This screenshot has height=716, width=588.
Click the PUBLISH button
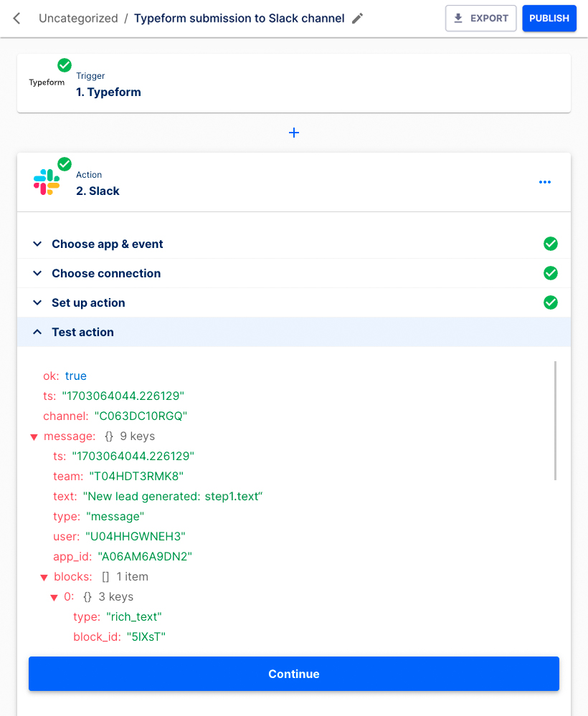tap(549, 18)
